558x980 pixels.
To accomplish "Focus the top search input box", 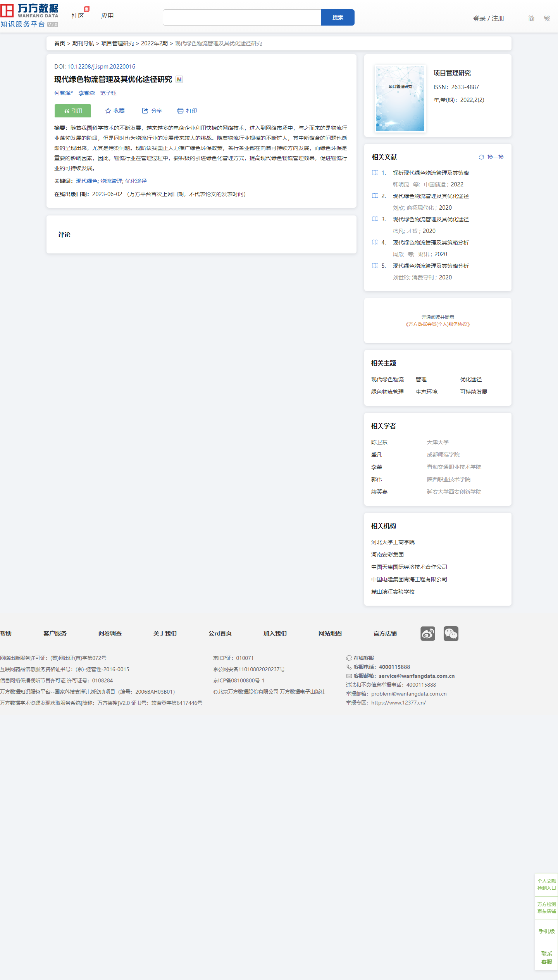I will (242, 17).
